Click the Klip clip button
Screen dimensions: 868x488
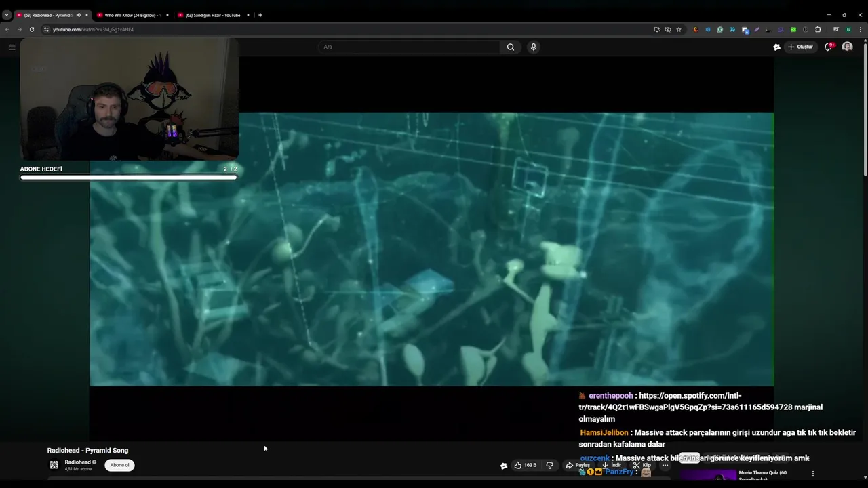click(x=642, y=465)
